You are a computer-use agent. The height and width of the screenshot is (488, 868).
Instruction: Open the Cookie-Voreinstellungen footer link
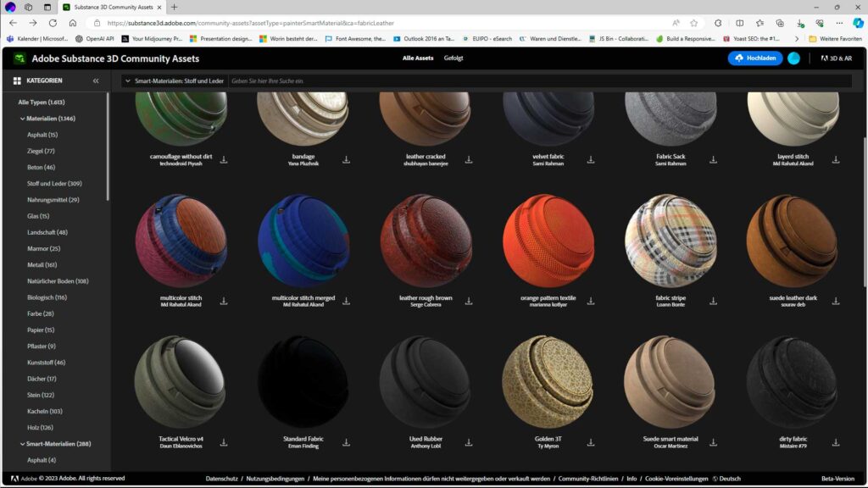point(676,479)
